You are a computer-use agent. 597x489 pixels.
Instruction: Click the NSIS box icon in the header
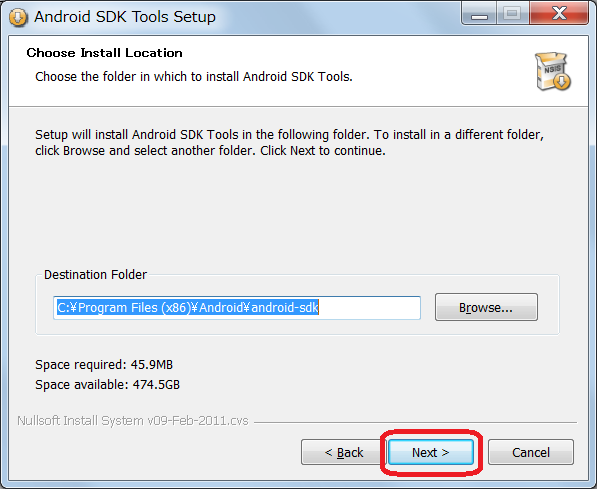(x=553, y=71)
